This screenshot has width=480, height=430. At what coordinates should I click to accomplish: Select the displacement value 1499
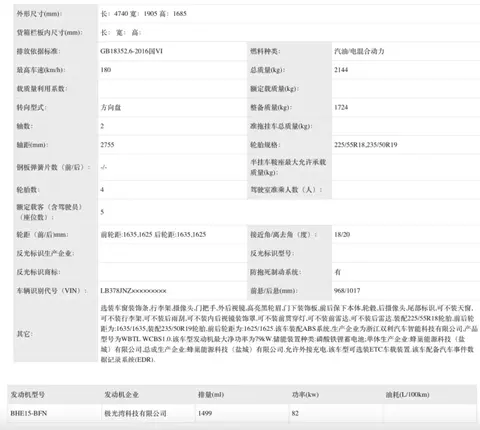(205, 413)
